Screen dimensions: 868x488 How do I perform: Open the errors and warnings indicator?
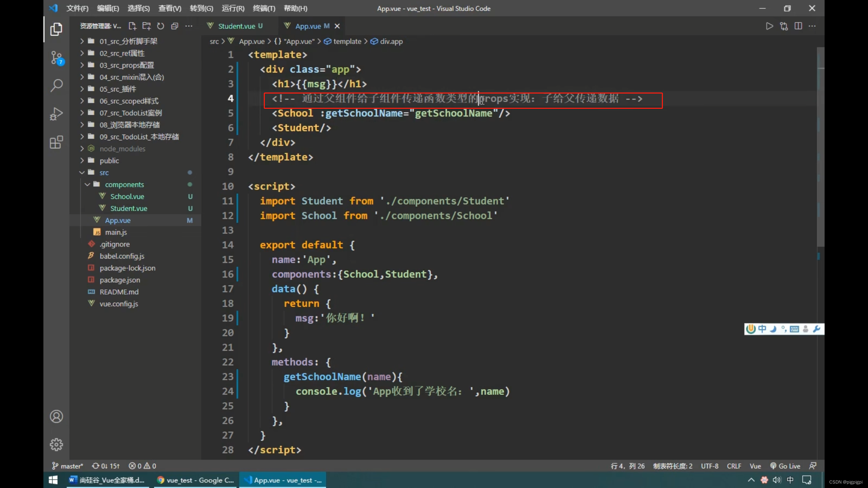(x=142, y=466)
